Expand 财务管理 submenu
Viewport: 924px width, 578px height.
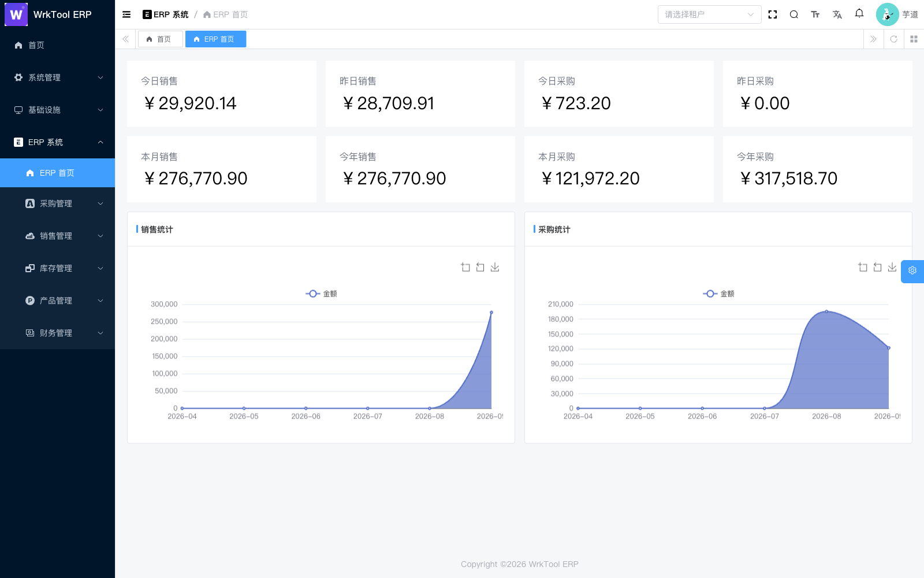click(x=58, y=333)
